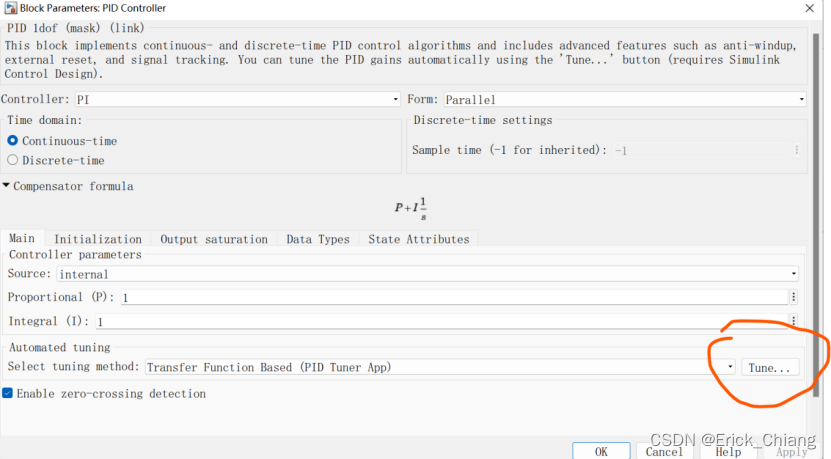
Task: Switch to the Initialization tab
Action: tap(98, 239)
